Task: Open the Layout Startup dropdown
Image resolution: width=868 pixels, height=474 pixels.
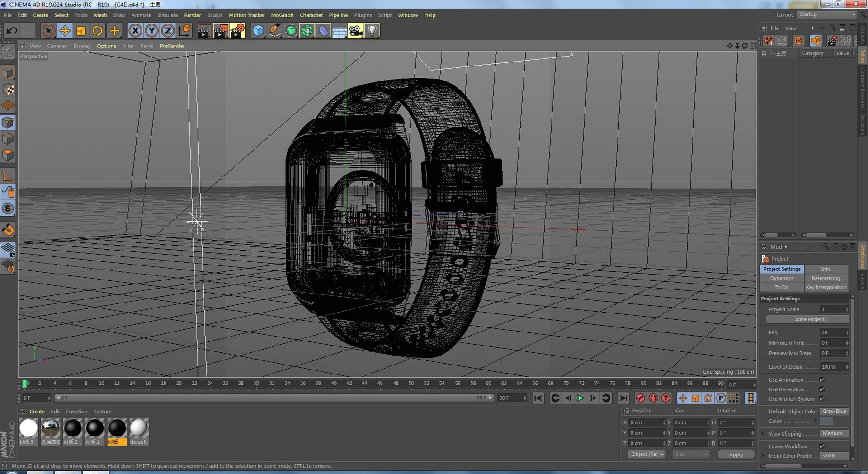Action: [827, 14]
